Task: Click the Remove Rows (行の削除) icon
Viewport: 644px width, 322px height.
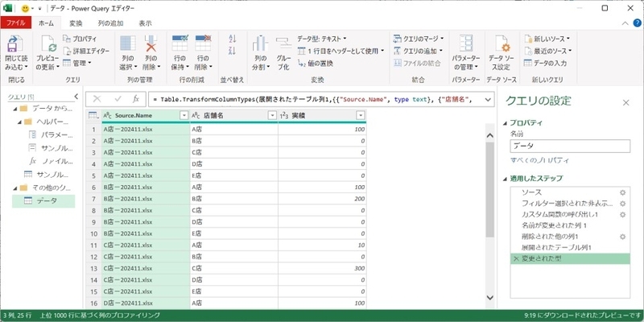Action: click(x=203, y=43)
